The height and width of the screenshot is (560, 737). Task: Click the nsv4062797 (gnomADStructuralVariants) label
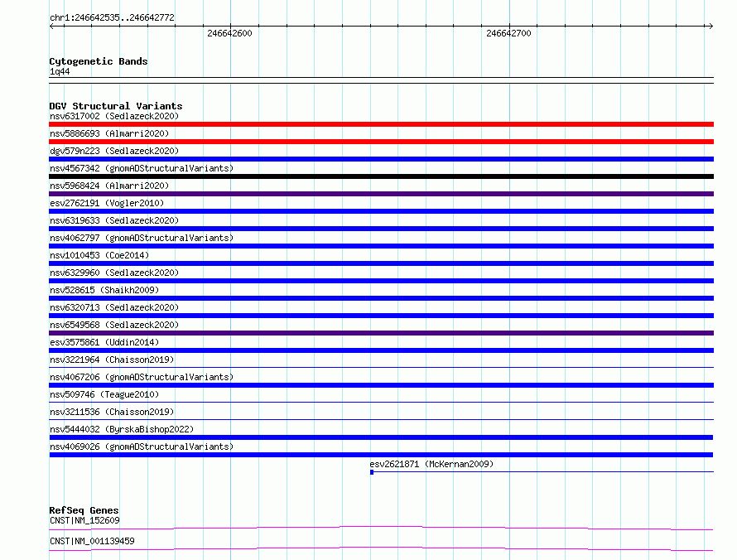click(142, 238)
